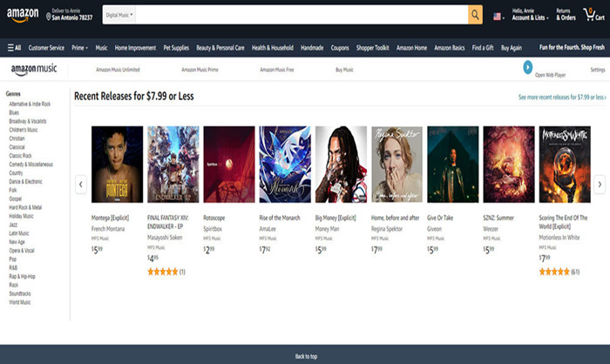Open Find a Gift
Viewport: 610px width, 364px height.
[x=483, y=48]
